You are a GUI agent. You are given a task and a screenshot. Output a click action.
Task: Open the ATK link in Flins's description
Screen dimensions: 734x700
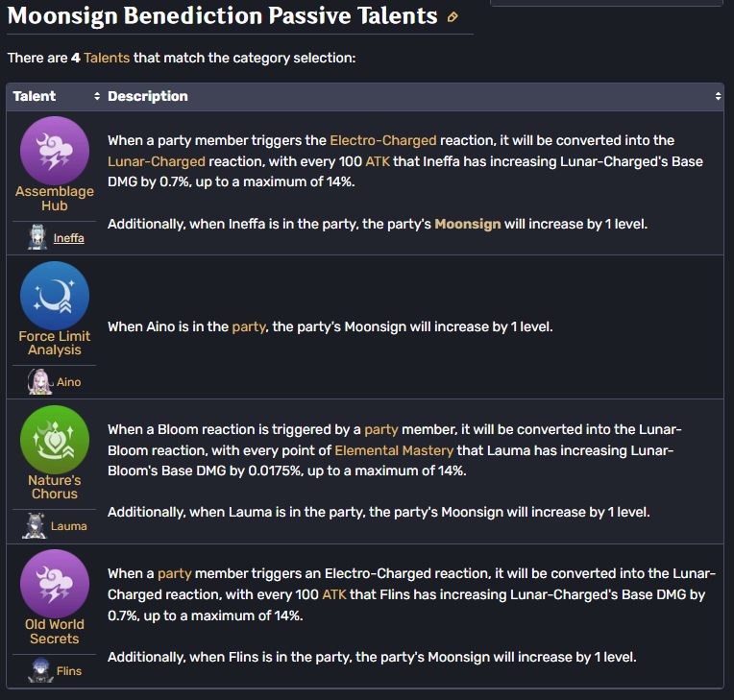click(x=334, y=594)
